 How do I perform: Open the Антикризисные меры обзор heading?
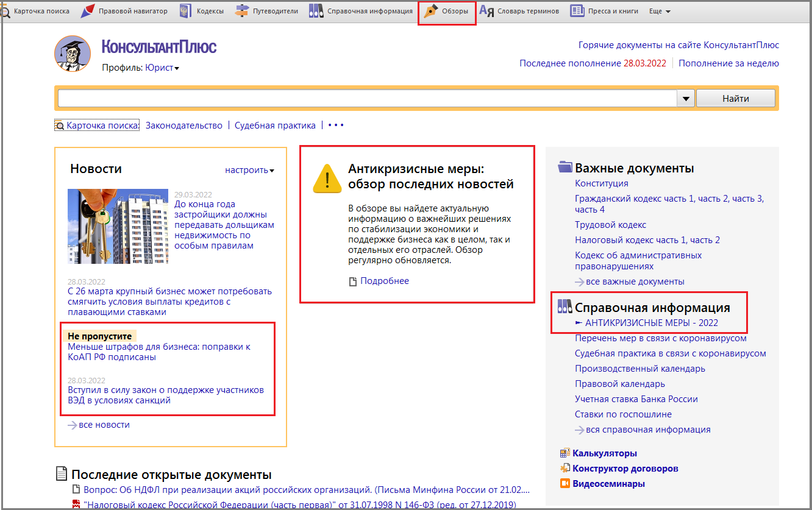coord(430,177)
